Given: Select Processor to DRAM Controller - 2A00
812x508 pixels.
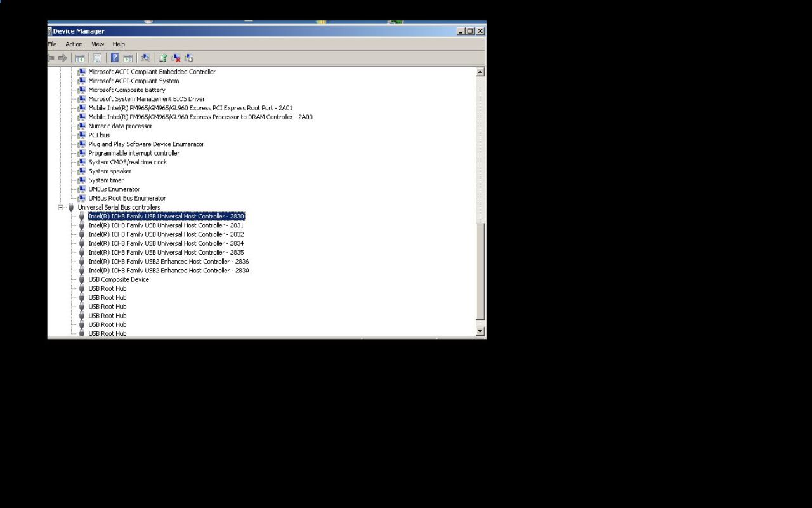Looking at the screenshot, I should click(200, 117).
